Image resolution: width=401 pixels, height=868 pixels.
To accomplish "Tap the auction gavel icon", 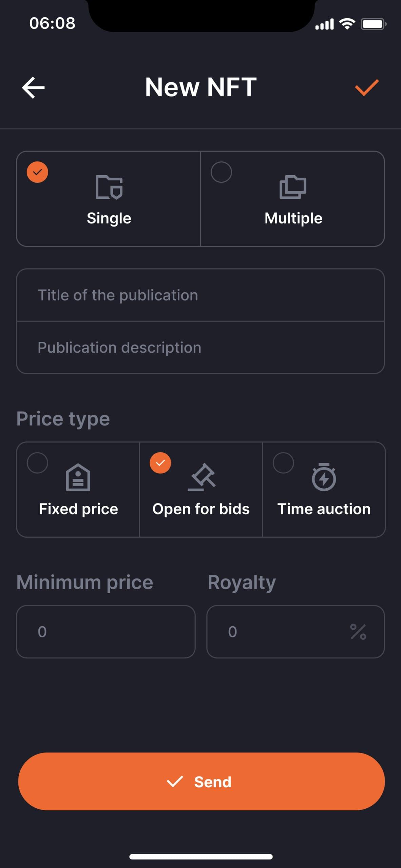I will coord(202,477).
